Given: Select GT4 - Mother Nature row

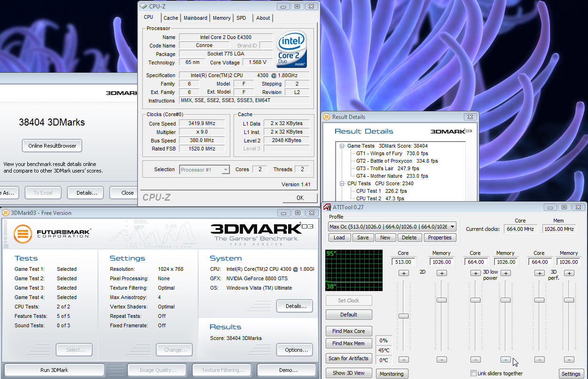Looking at the screenshot, I should (392, 176).
